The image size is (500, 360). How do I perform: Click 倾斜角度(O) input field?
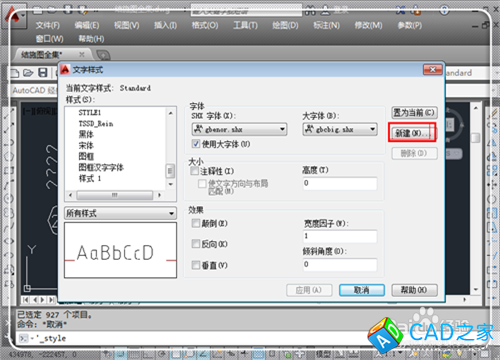tap(340, 264)
